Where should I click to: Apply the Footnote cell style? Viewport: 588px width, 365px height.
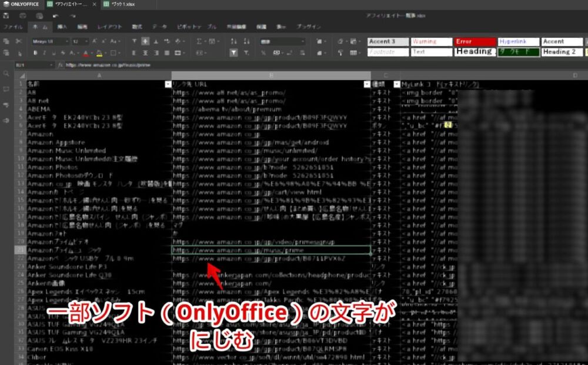pyautogui.click(x=387, y=52)
